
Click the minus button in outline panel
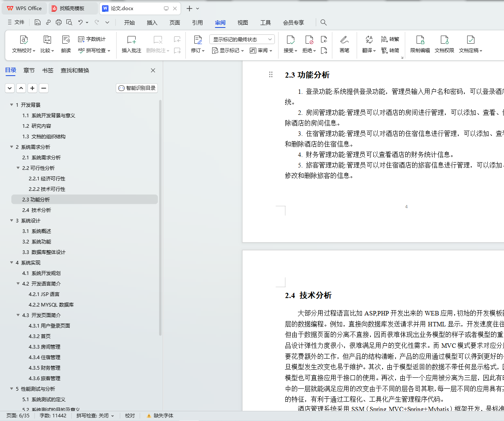44,88
